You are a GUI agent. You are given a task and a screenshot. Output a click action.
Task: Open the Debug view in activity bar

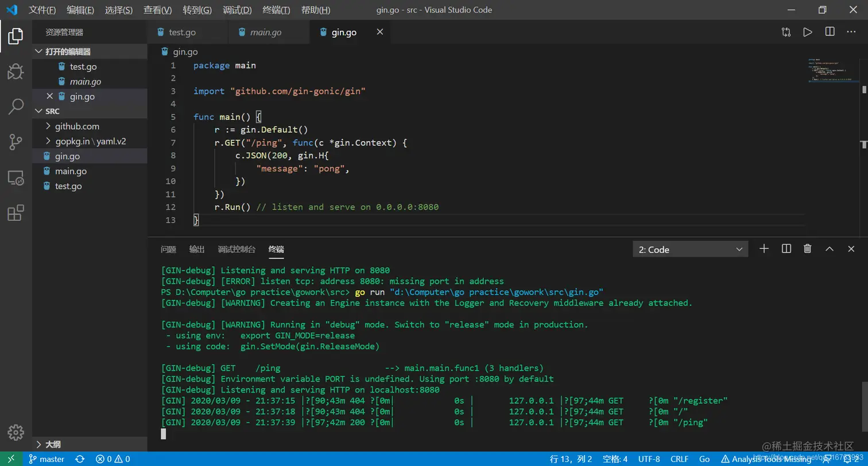(x=15, y=71)
